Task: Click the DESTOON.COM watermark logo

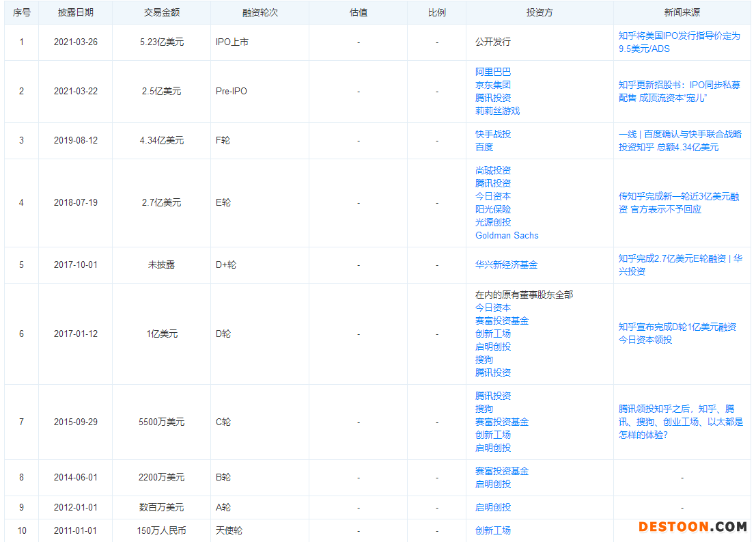Action: tap(692, 526)
